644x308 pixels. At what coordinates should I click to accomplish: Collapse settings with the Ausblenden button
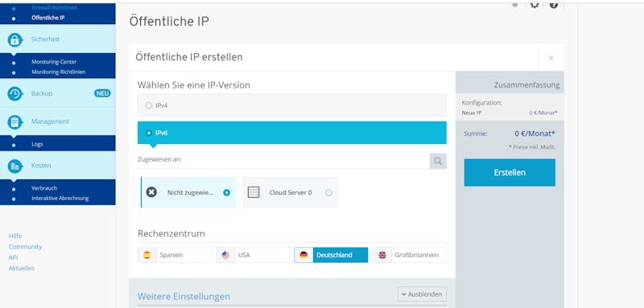pos(422,294)
